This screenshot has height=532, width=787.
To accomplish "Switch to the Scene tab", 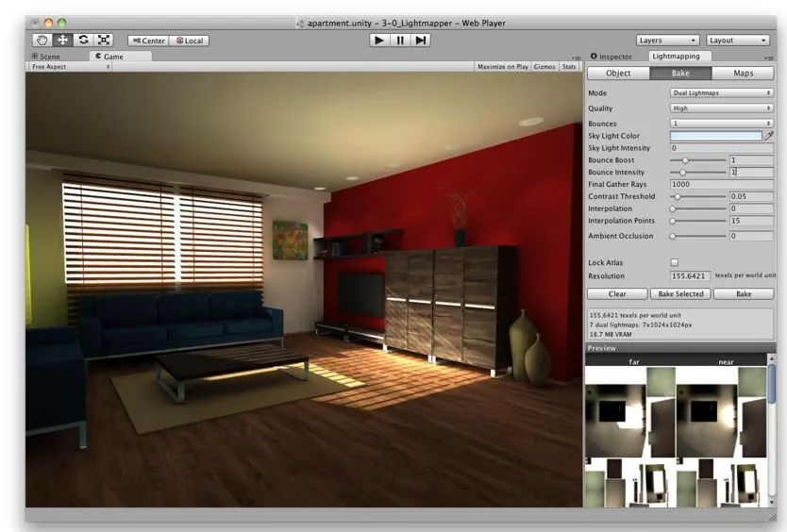I will [x=45, y=57].
